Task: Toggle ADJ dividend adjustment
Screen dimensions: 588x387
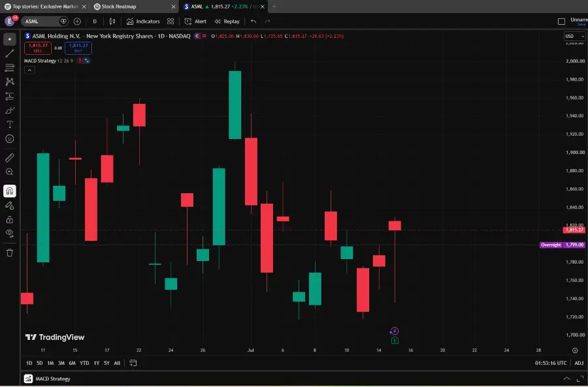Action: (x=579, y=363)
